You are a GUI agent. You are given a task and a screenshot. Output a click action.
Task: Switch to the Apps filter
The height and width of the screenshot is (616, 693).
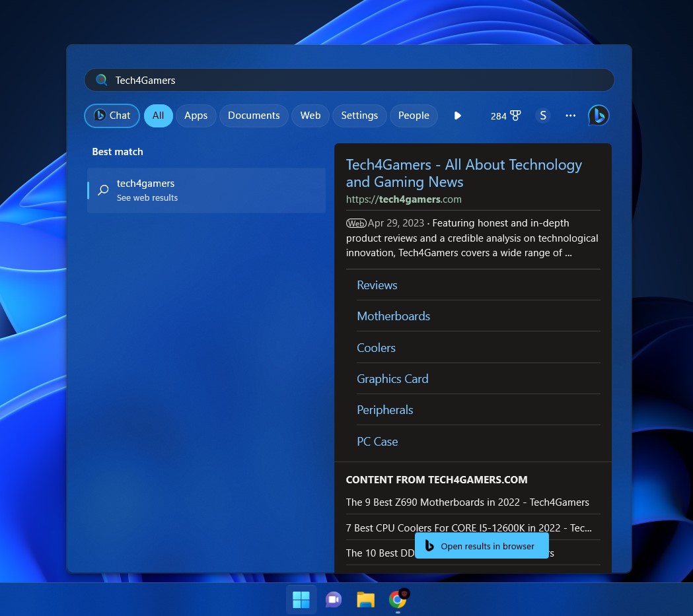tap(196, 116)
